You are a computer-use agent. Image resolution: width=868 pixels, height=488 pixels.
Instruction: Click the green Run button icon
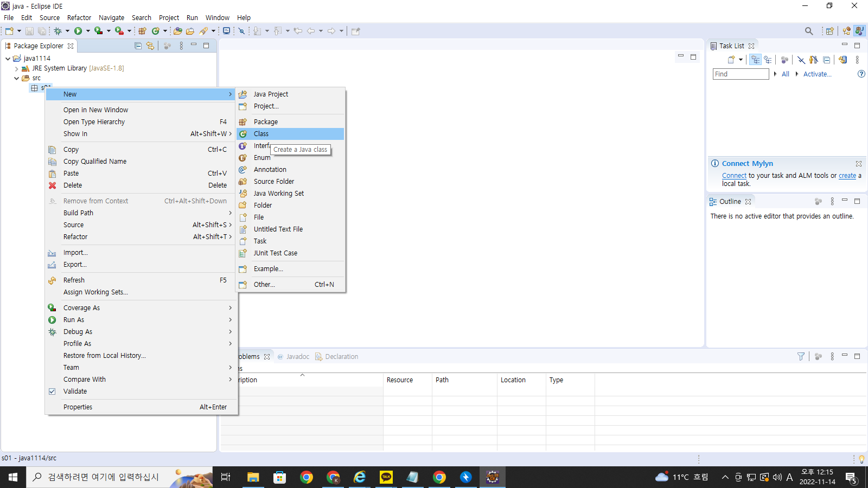(x=78, y=31)
